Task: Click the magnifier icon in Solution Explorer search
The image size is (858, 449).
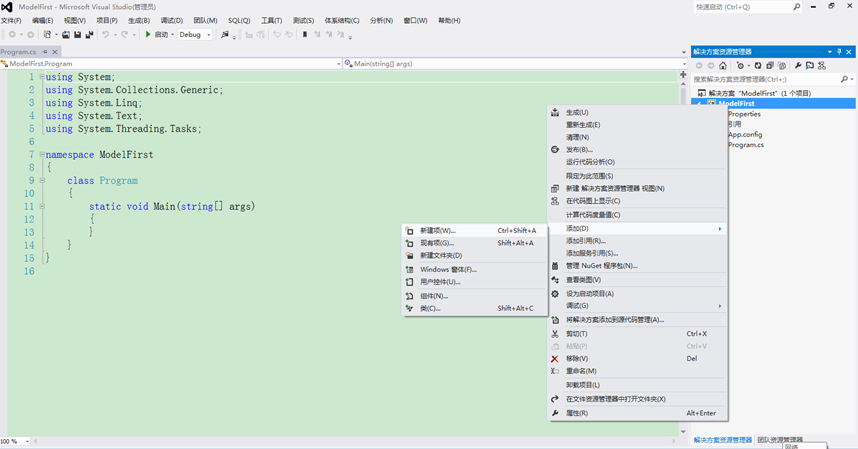Action: pyautogui.click(x=844, y=79)
